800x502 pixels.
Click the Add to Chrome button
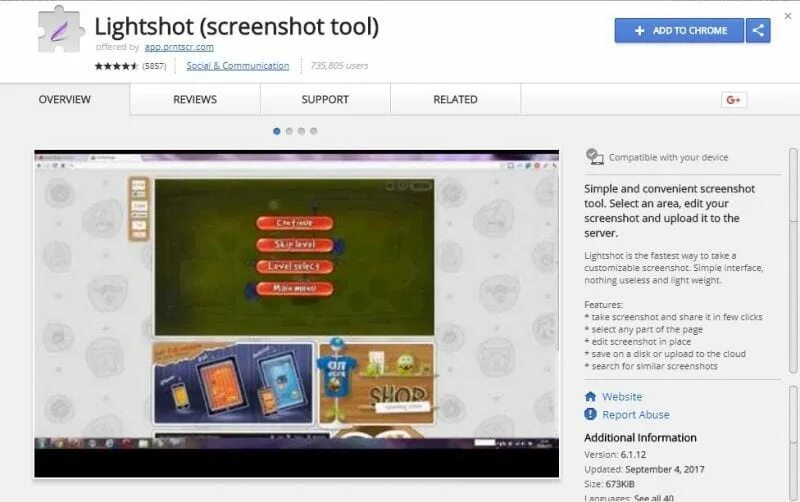[x=679, y=31]
